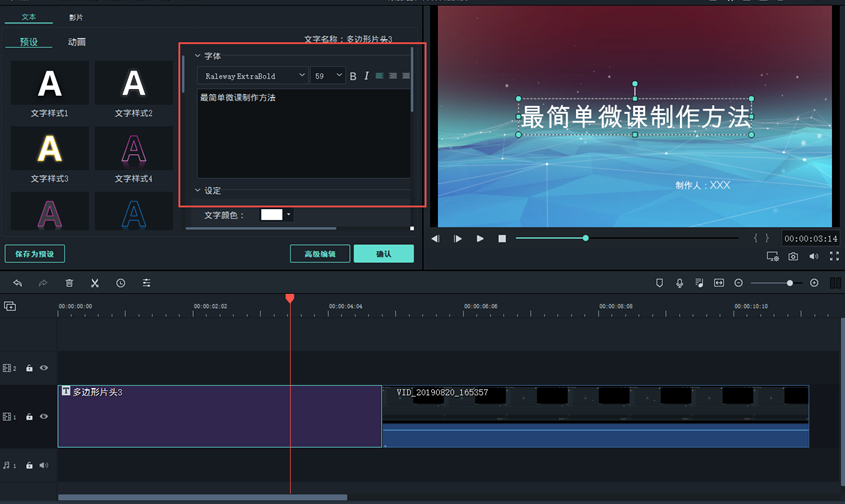The image size is (845, 504).
Task: Set mark-out point with right brace
Action: click(x=767, y=238)
